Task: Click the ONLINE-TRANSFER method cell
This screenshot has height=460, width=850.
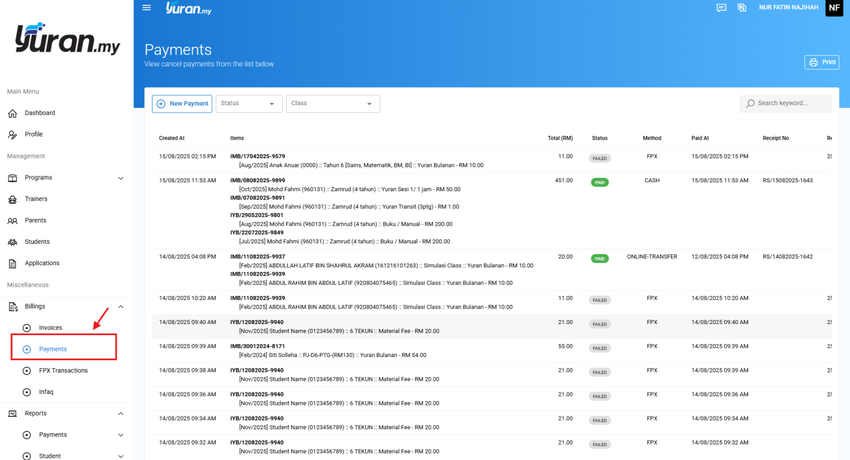Action: 652,257
